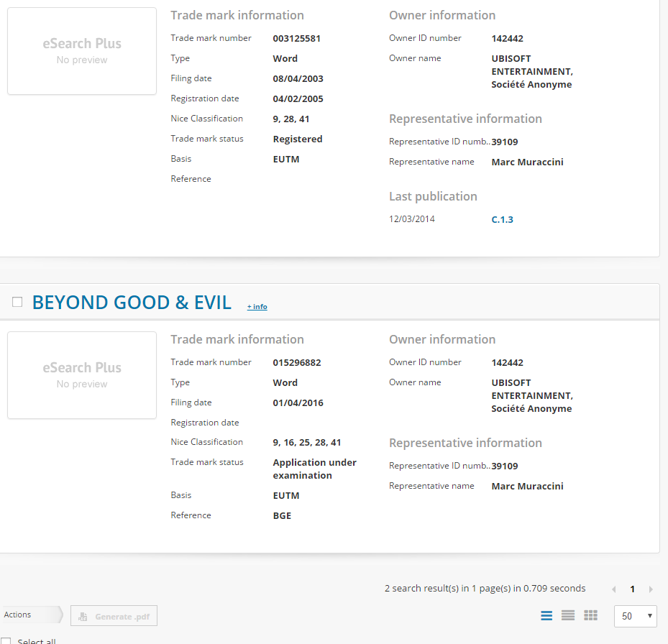
Task: Tick the BEYOND GOOD & EVIL checkbox
Action: pos(17,302)
